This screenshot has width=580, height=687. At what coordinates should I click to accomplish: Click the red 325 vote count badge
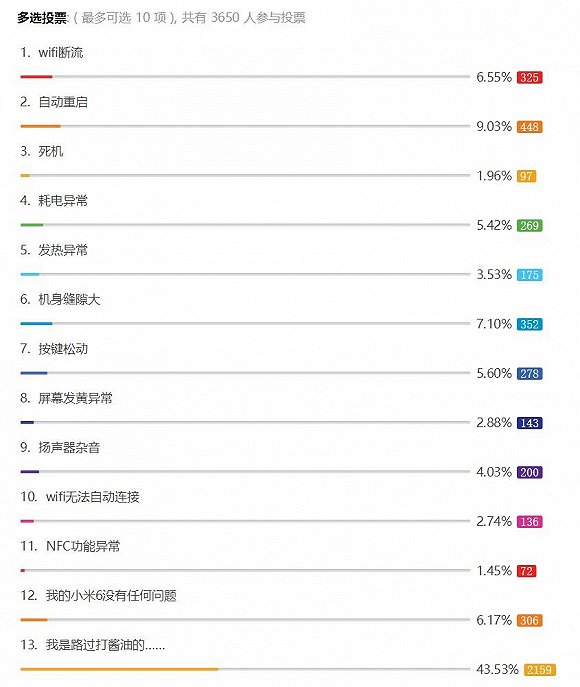tap(529, 78)
